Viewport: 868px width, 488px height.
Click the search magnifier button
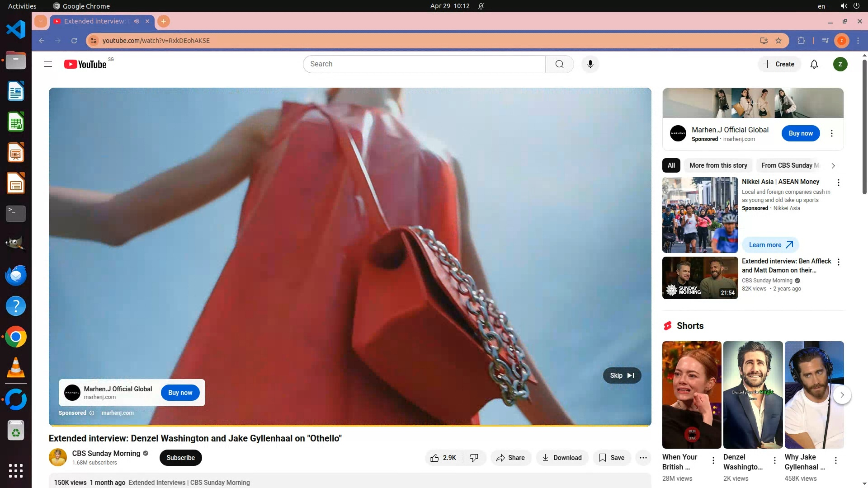(x=559, y=64)
